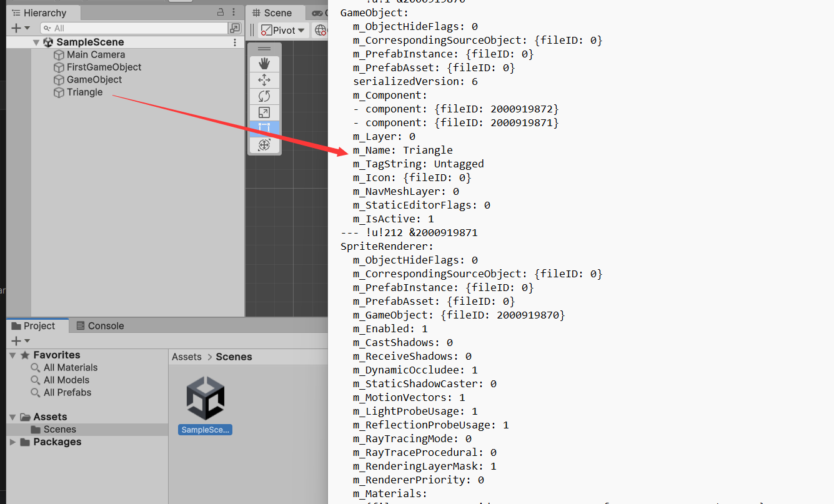
Task: Click the Project panel plus create button
Action: [x=21, y=340]
